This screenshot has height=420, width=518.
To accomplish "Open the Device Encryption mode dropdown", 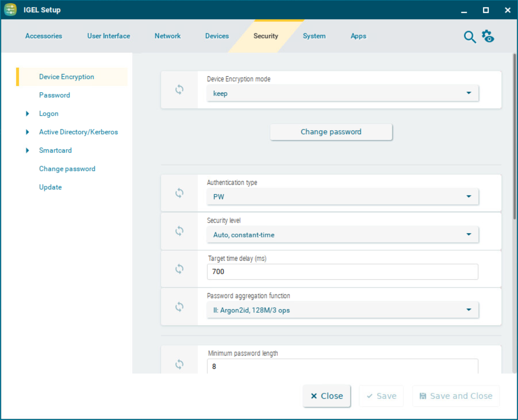I will [x=343, y=93].
